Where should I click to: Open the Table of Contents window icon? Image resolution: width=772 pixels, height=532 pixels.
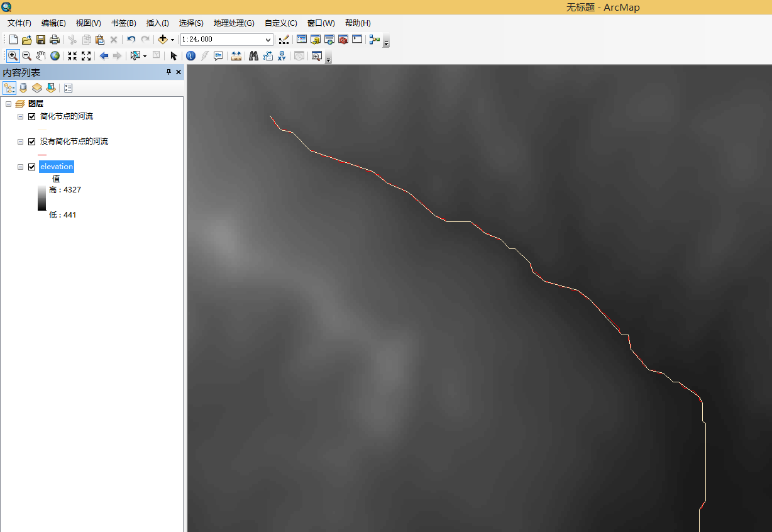coord(302,39)
